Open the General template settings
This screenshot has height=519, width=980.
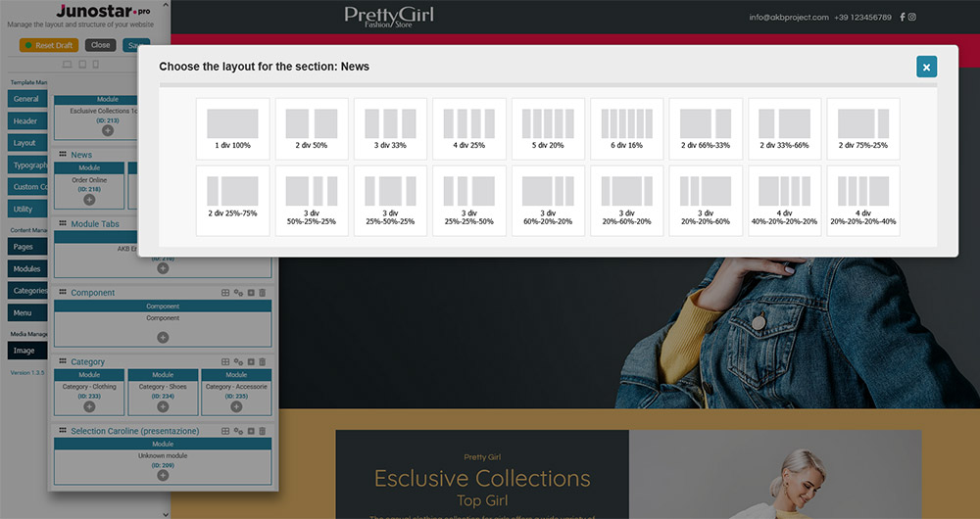pyautogui.click(x=25, y=99)
